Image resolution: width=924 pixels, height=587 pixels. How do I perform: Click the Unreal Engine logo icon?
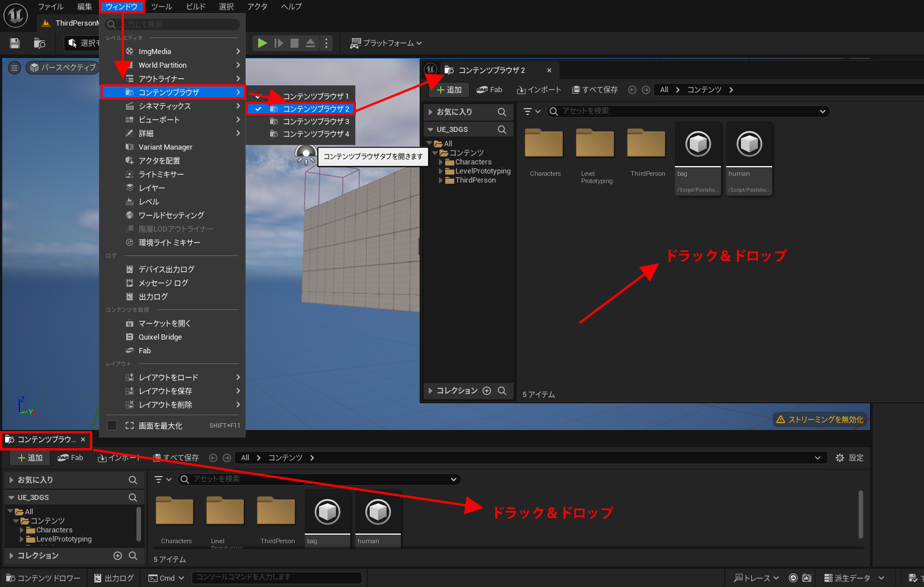(15, 15)
